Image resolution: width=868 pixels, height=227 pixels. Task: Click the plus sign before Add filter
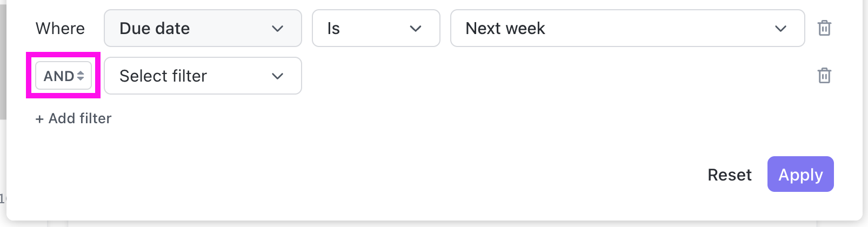[x=39, y=119]
